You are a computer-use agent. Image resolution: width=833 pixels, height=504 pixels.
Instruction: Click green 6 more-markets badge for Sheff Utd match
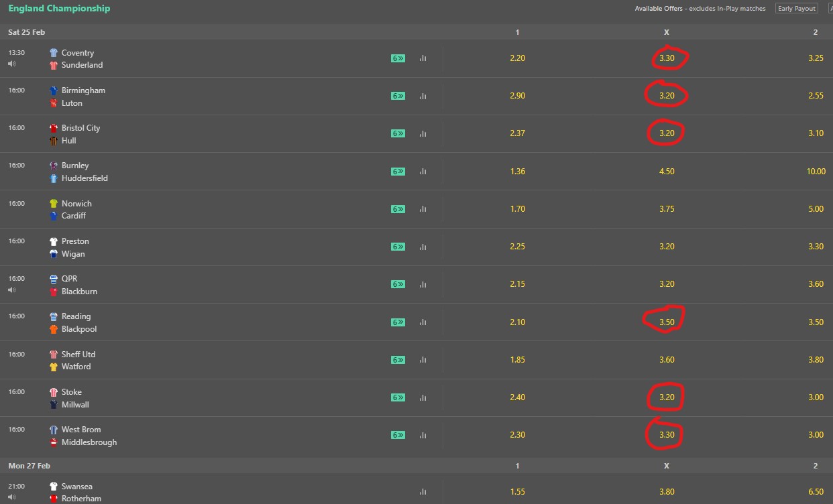click(x=398, y=360)
